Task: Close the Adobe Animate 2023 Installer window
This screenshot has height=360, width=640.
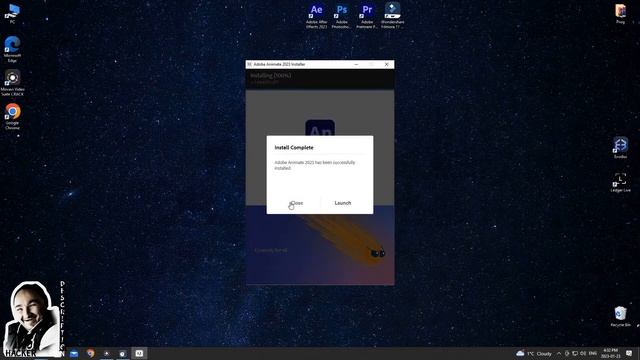Action: 387,64
